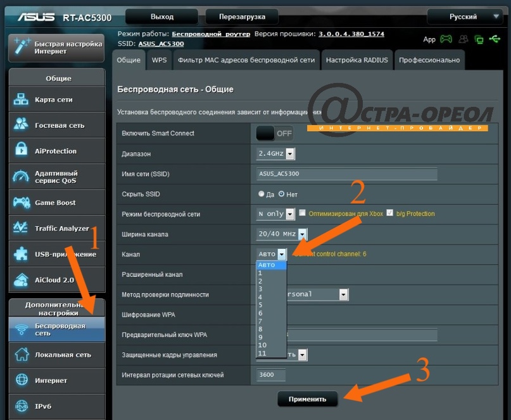The image size is (511, 420).
Task: Choose channel 8 in list
Action: pos(272,329)
